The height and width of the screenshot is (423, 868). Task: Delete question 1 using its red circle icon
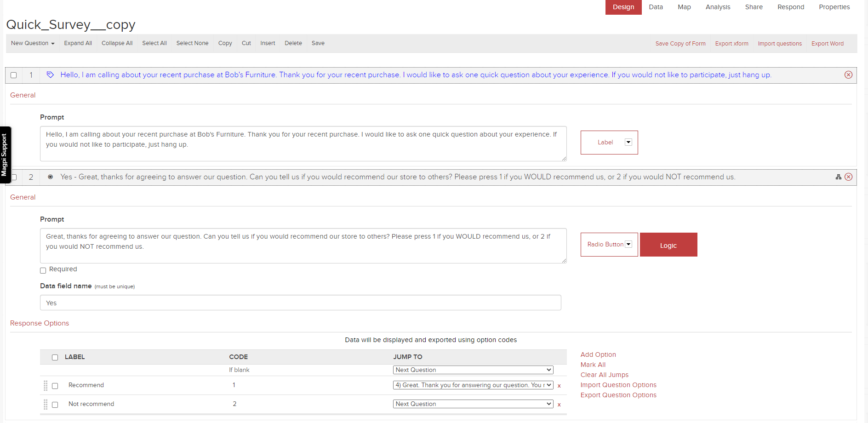coord(848,74)
